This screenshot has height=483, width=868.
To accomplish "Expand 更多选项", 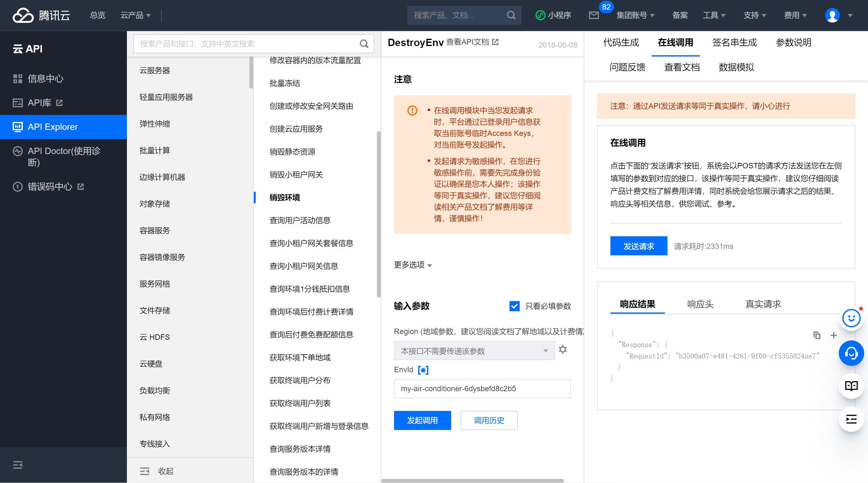I will tap(413, 265).
